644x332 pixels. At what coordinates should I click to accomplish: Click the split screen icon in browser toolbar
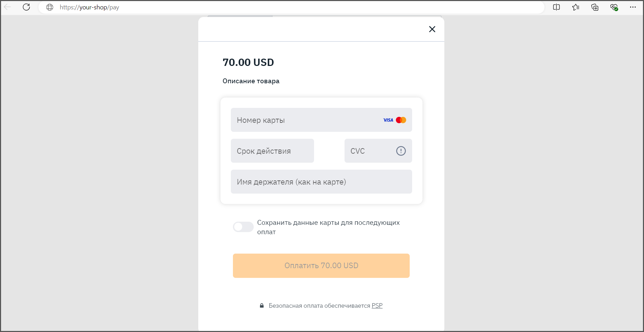(x=557, y=7)
